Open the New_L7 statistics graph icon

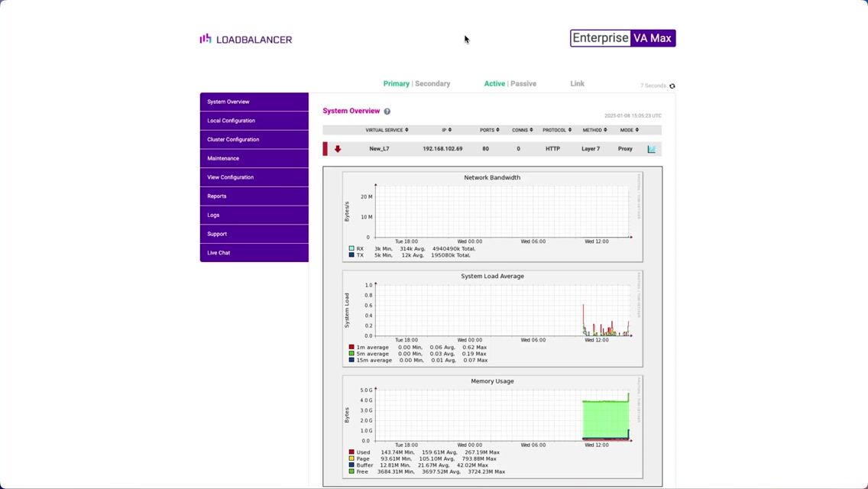point(651,149)
